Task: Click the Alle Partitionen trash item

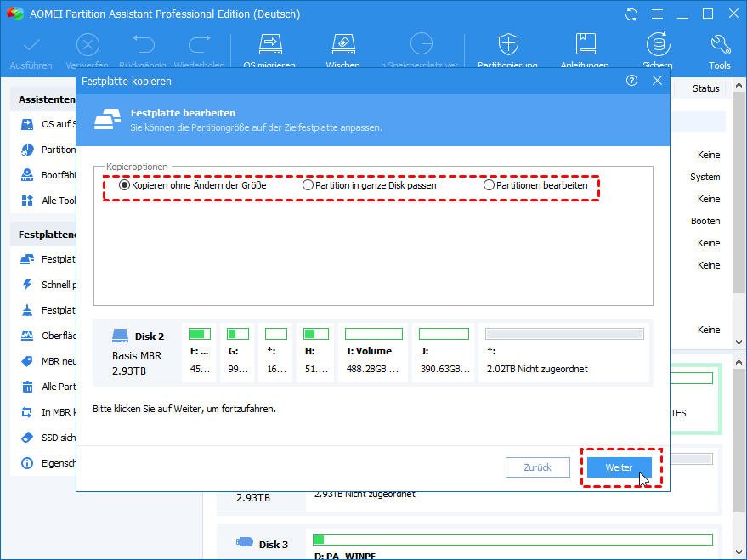Action: click(48, 387)
